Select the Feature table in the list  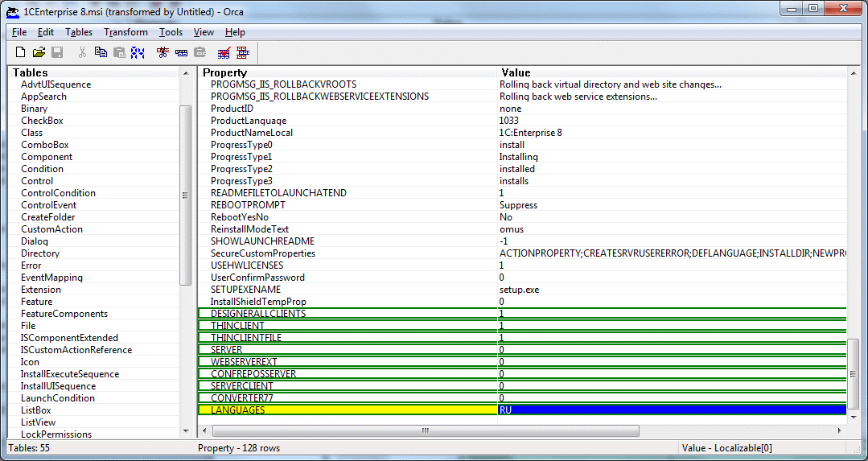[x=36, y=302]
